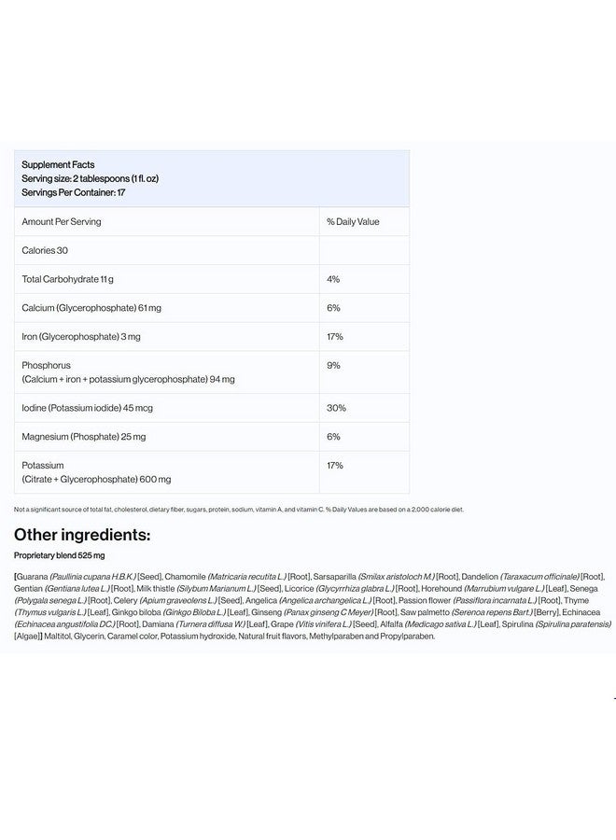Click the Amount Per Serving header cell
The image size is (616, 840).
[x=166, y=221]
